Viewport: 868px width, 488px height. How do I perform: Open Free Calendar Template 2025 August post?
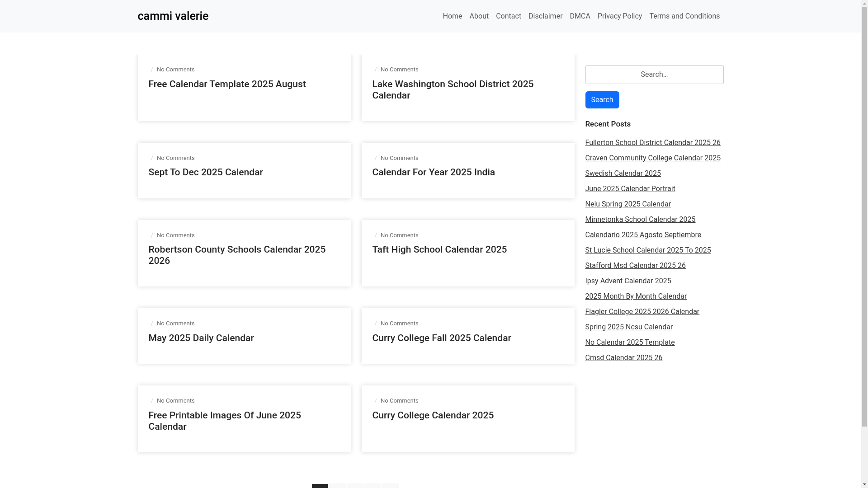(x=227, y=84)
